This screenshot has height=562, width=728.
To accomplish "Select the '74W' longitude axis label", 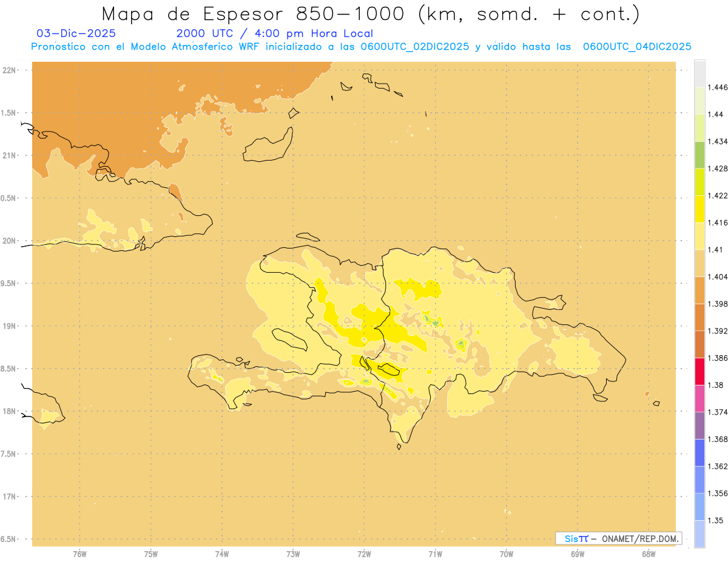I will click(222, 554).
